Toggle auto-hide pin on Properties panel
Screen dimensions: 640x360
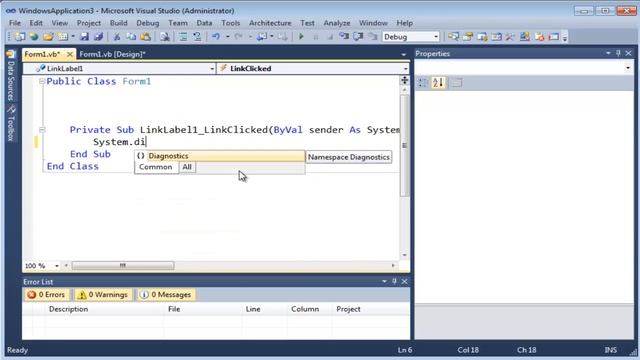click(x=618, y=53)
